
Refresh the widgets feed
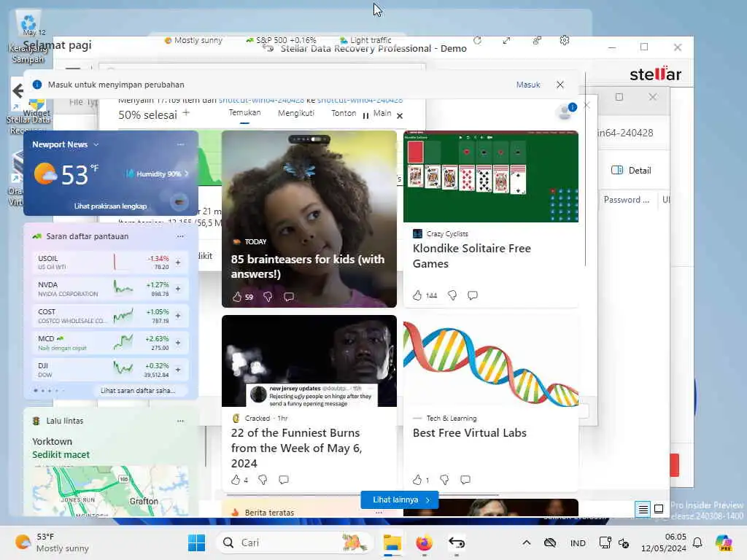pos(477,41)
